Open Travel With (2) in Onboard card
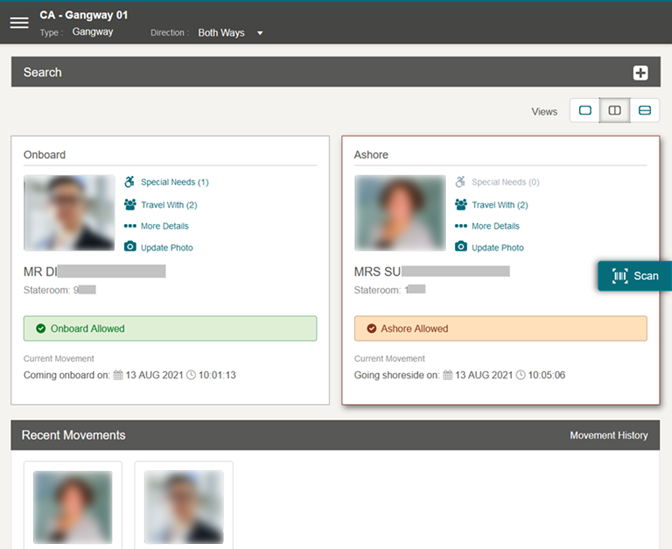Image resolution: width=672 pixels, height=549 pixels. tap(169, 205)
